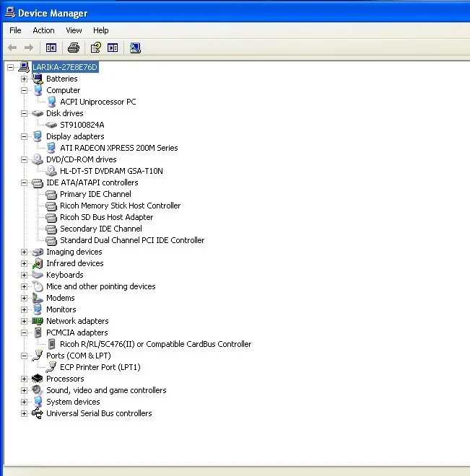This screenshot has height=476, width=470.
Task: Expand the Keyboards category
Action: [x=24, y=275]
